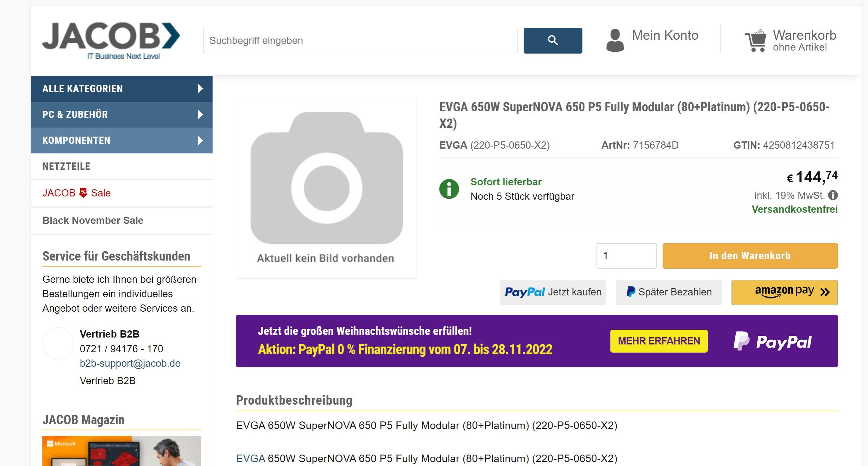Open Mein Konto link
Image resolution: width=868 pixels, height=466 pixels.
[665, 35]
